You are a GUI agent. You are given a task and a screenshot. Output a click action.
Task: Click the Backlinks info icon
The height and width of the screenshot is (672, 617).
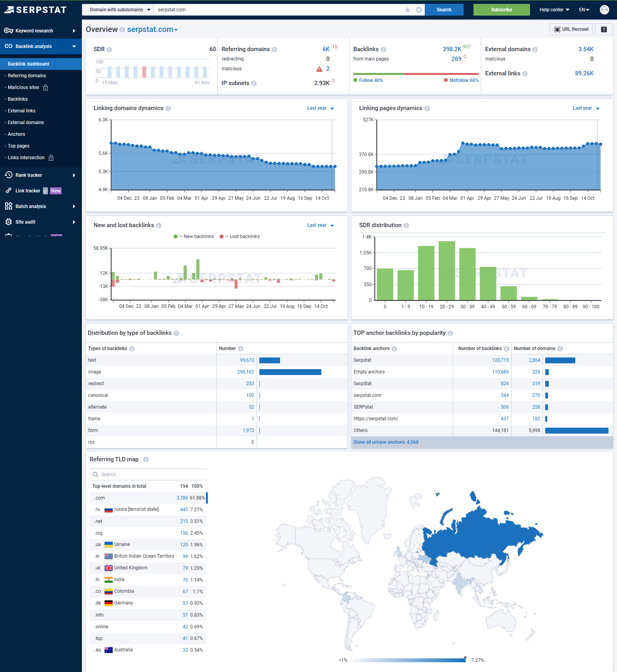click(x=383, y=50)
